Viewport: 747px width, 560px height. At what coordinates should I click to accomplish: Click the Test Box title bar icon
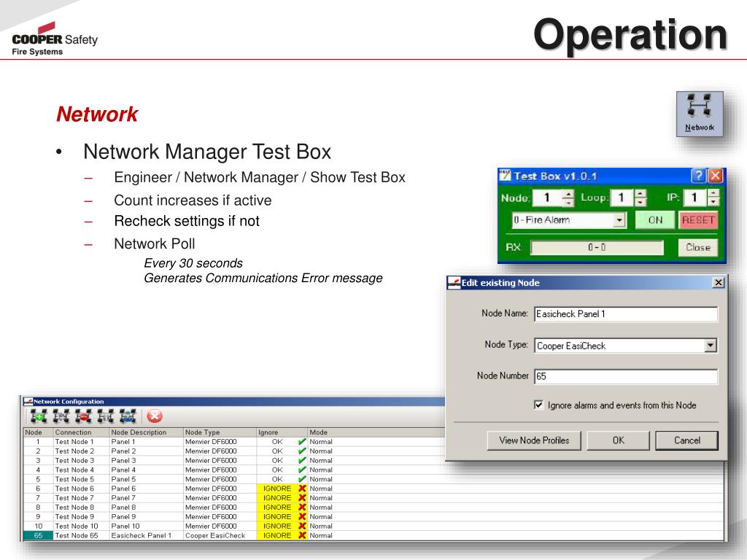(505, 176)
